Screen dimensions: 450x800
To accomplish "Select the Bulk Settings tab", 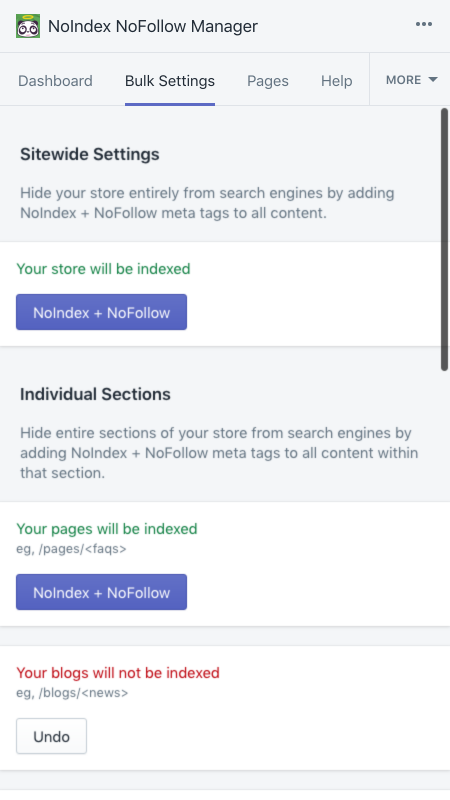I will tap(170, 81).
